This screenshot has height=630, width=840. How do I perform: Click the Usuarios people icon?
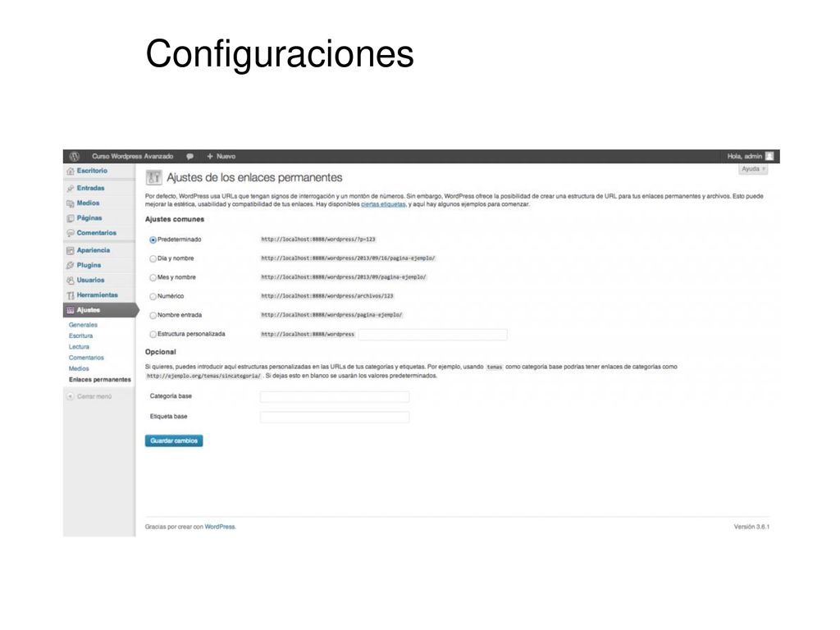coord(71,281)
